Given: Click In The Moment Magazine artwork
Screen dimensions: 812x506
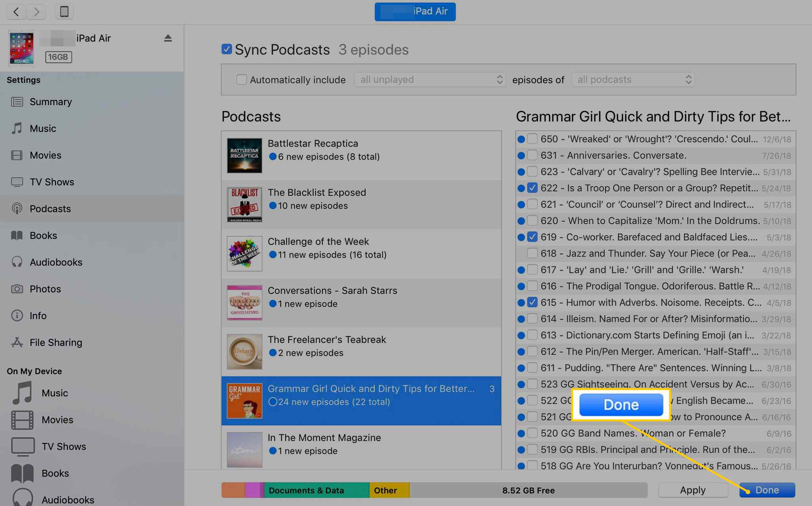Looking at the screenshot, I should tap(244, 450).
